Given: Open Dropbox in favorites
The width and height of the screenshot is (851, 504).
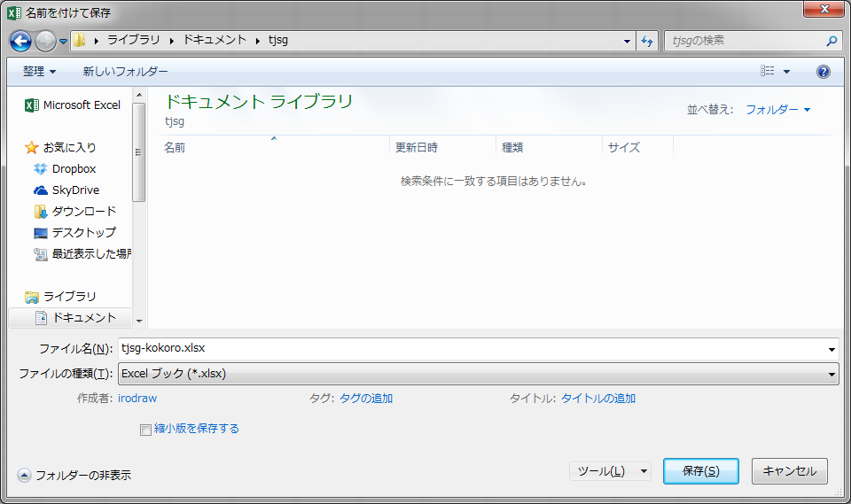Looking at the screenshot, I should [65, 168].
